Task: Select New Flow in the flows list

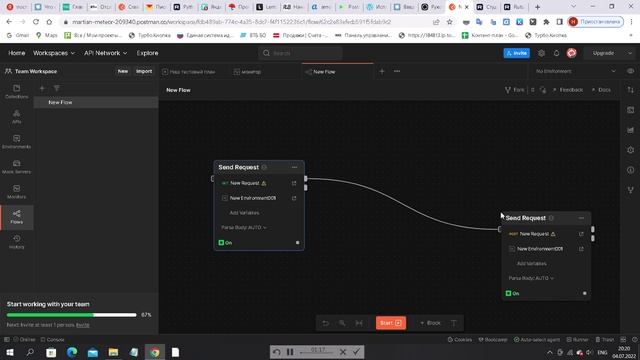Action: (x=96, y=102)
